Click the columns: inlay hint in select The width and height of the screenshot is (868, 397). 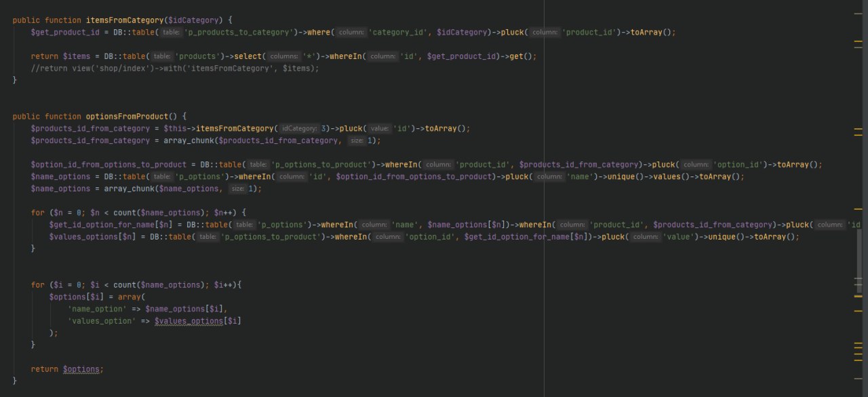[285, 56]
